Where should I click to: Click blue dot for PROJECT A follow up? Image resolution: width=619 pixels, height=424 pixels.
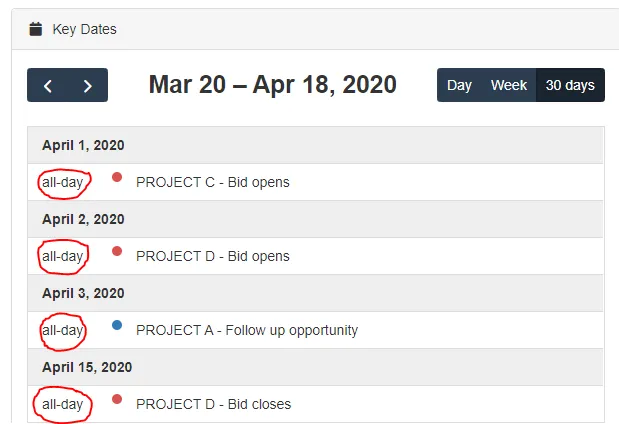pos(117,325)
